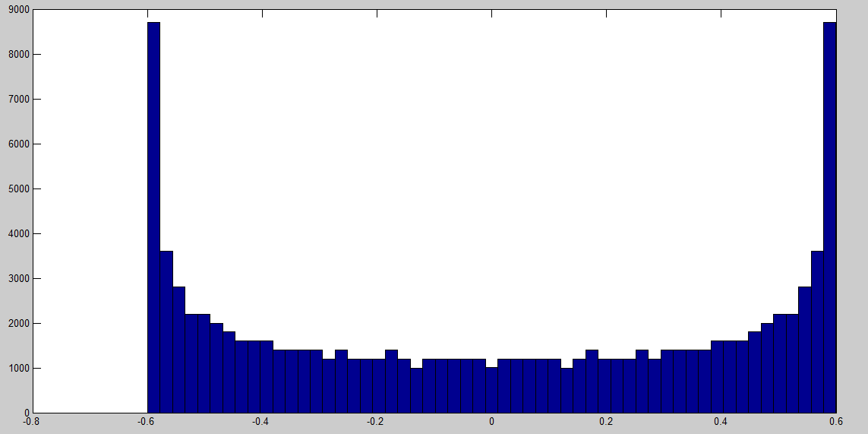Viewport: 868px width, 434px height.
Task: Click the -0.4 x-axis tick label
Action: (260, 422)
